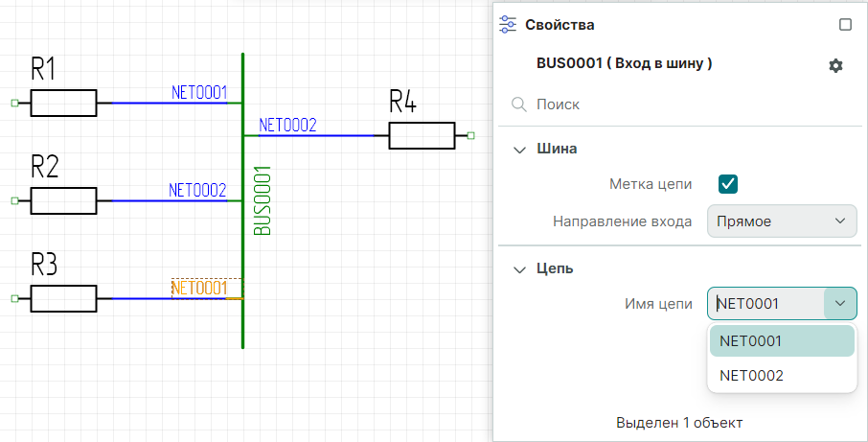Open the properties panel settings gear

(835, 65)
